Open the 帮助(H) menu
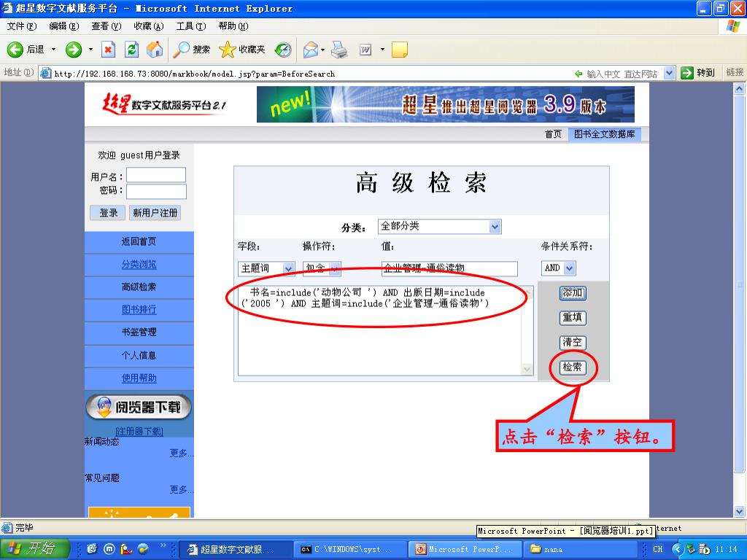The height and width of the screenshot is (560, 747). click(233, 26)
